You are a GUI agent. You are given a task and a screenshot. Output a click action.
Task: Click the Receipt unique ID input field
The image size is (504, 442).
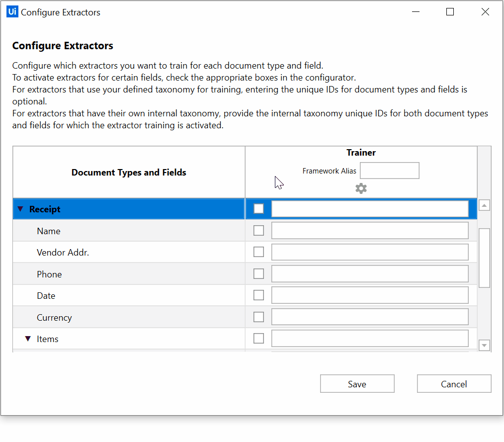pyautogui.click(x=369, y=209)
